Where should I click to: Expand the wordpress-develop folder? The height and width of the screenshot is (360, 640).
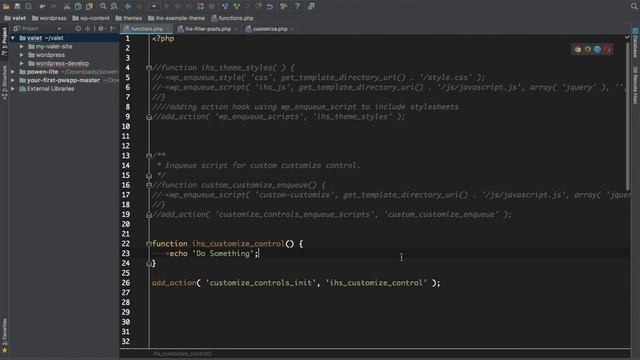point(22,63)
